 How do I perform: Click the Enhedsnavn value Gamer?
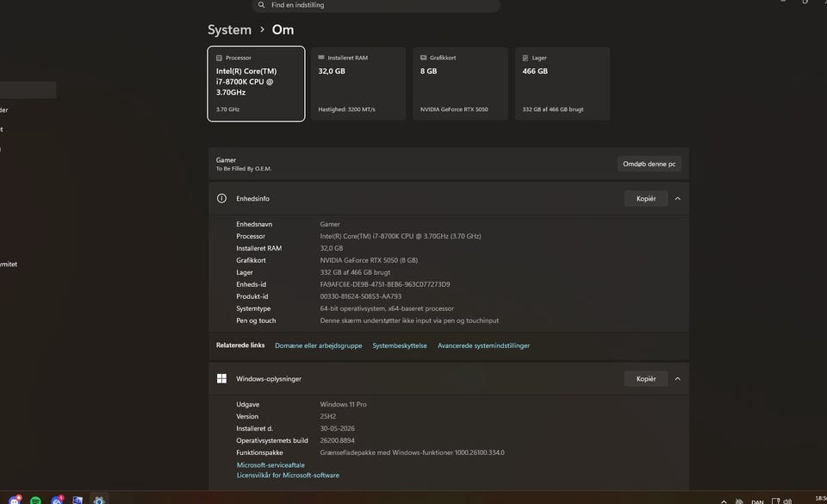click(330, 224)
